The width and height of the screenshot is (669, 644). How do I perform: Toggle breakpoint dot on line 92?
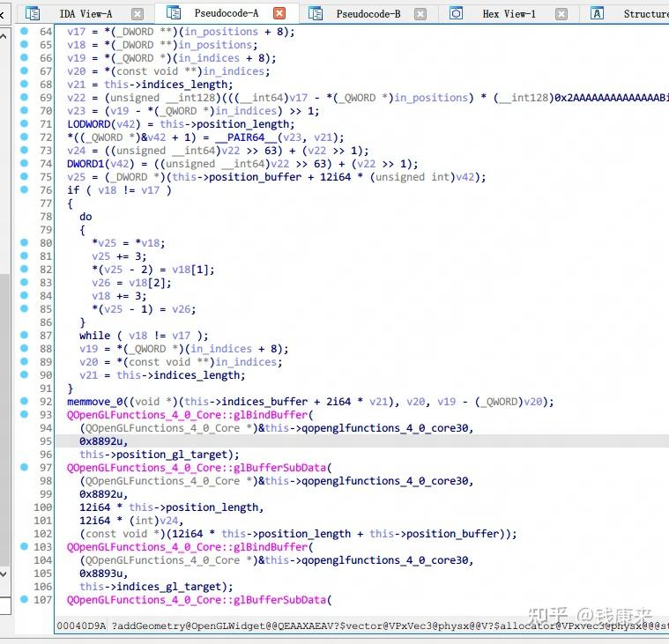(x=25, y=401)
